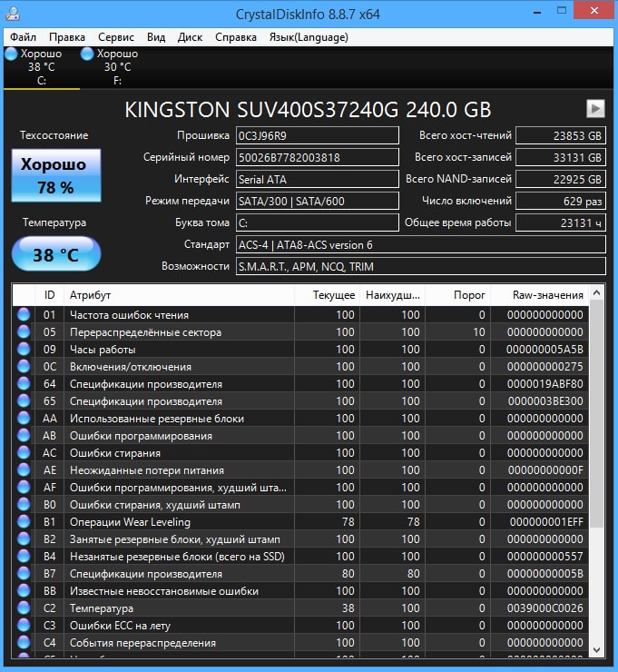Click the Прошивка field 0C3J96R9

click(318, 135)
